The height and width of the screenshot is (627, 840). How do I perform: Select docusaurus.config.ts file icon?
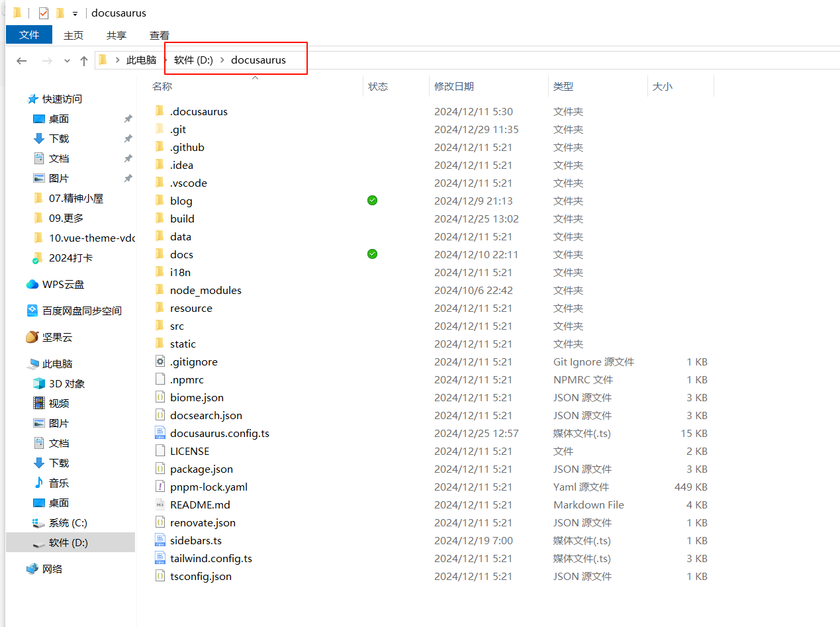tap(160, 432)
